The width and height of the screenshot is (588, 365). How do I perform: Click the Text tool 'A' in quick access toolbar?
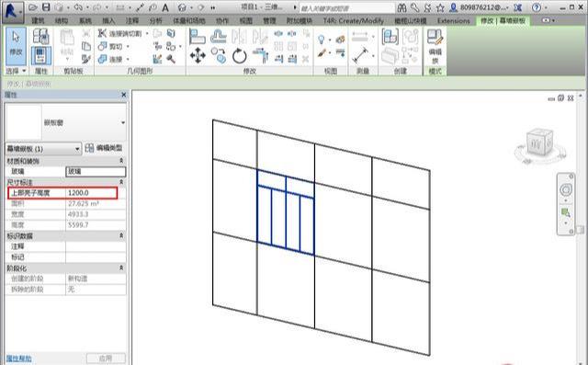pyautogui.click(x=165, y=7)
